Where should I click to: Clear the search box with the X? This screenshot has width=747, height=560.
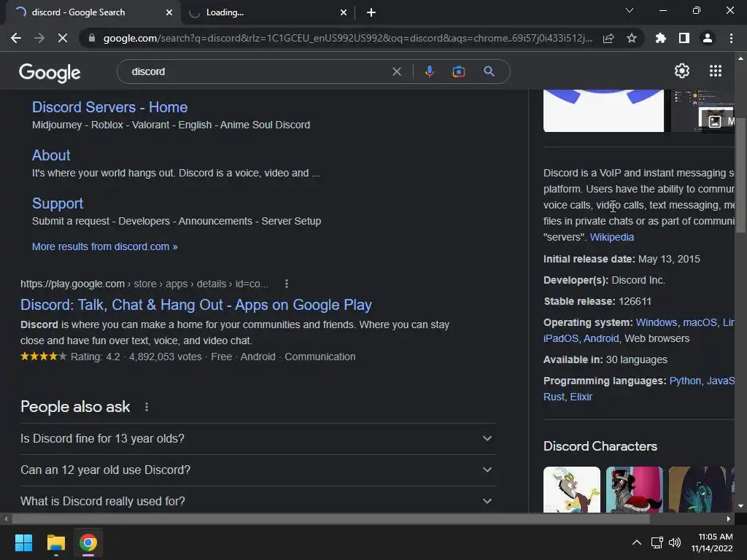pos(396,71)
